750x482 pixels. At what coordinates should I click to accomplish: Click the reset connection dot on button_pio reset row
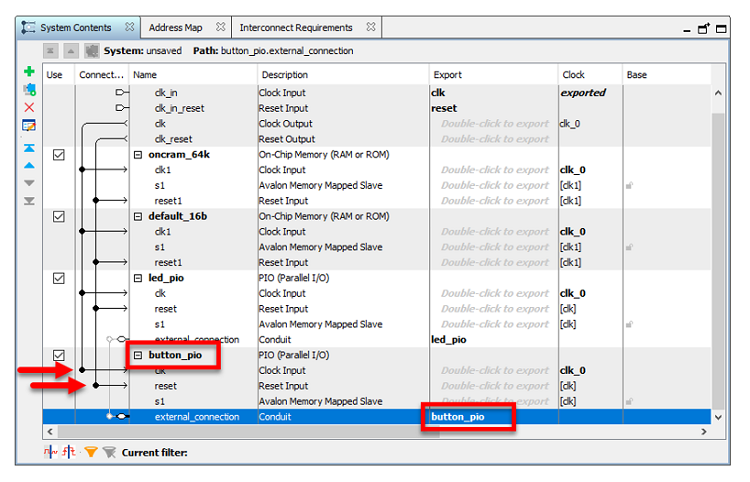point(96,385)
